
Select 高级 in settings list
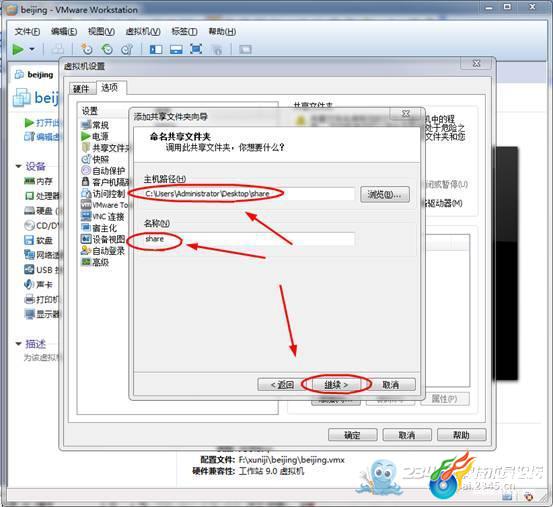(95, 262)
